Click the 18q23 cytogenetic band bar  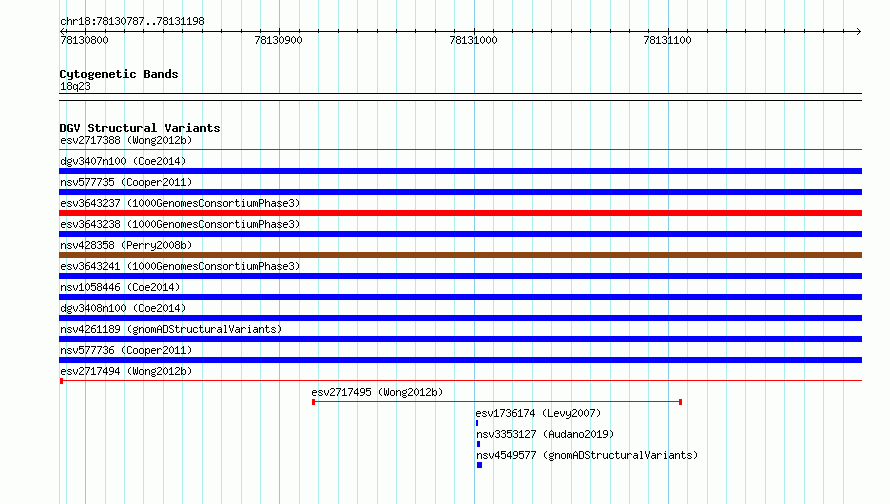click(460, 97)
